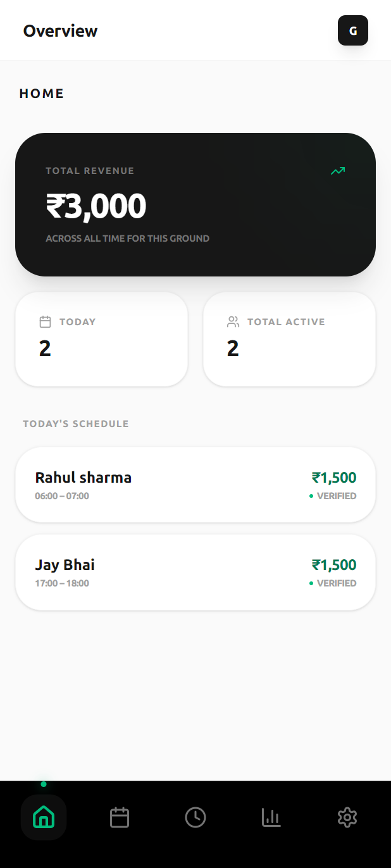Image resolution: width=391 pixels, height=868 pixels.
Task: Click the Verified status on Jay Bhai booking
Action: [x=336, y=583]
